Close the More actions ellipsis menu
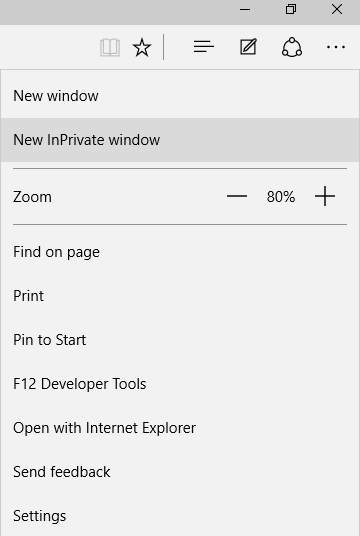This screenshot has width=360, height=536. tap(336, 47)
